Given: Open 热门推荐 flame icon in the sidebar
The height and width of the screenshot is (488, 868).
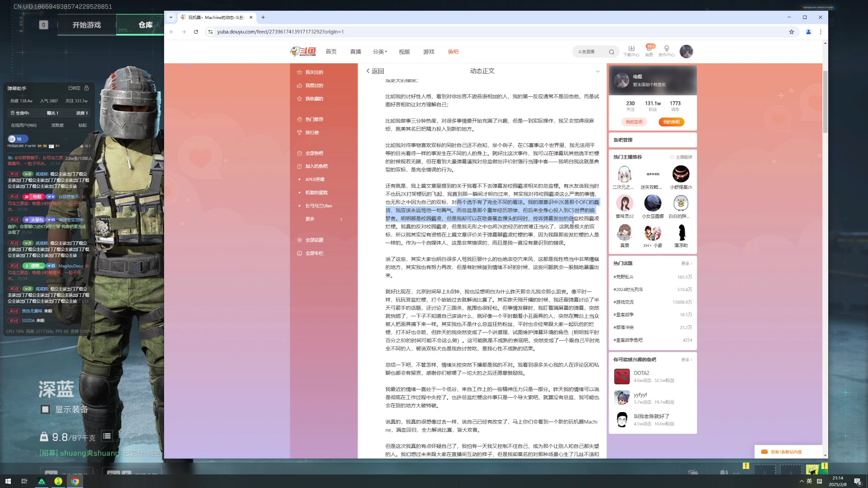Looking at the screenshot, I should point(299,119).
